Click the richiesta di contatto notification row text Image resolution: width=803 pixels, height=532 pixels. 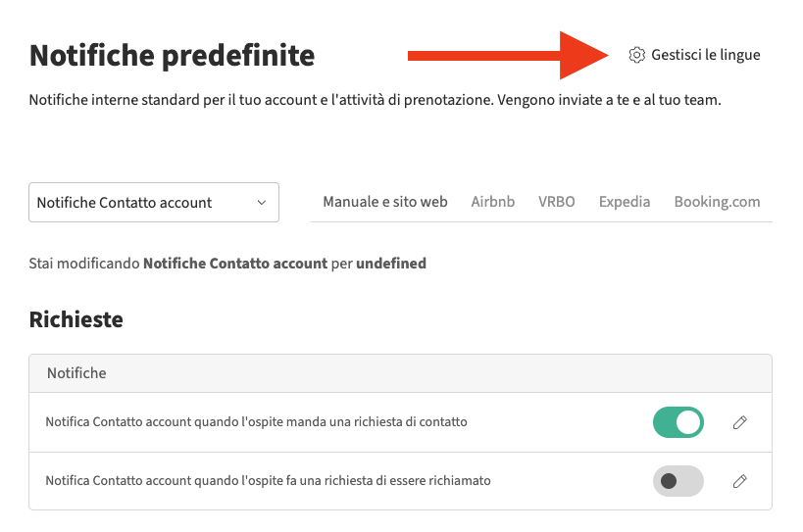(x=256, y=422)
